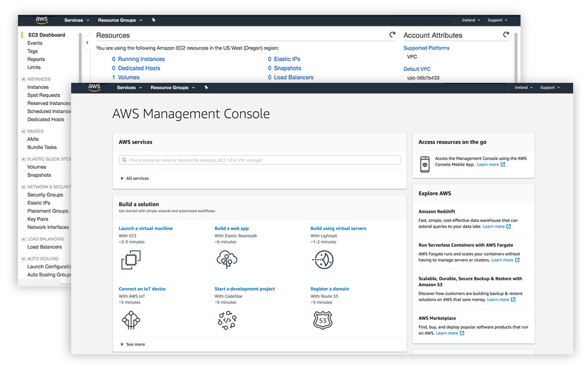The width and height of the screenshot is (588, 371).
Task: Click Default VPC link in Account Attributes
Action: point(417,69)
